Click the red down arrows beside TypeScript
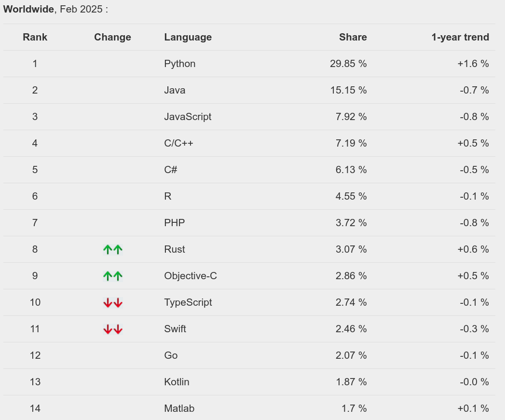505x420 pixels. pos(113,303)
